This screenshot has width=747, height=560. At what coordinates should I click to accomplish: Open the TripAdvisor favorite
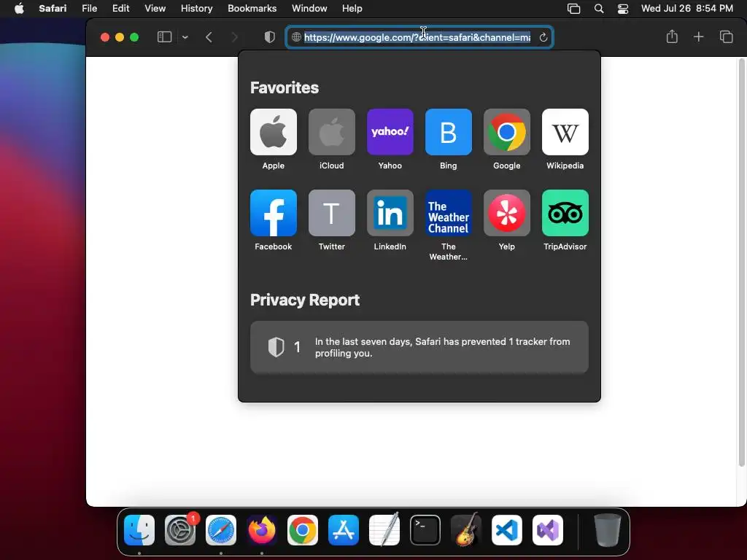[x=565, y=213]
